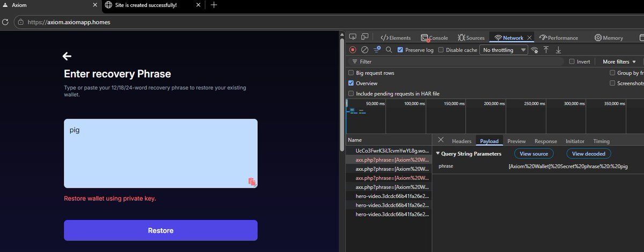644x252 pixels.
Task: Click the paste icon inside the phrase box
Action: pyautogui.click(x=252, y=181)
